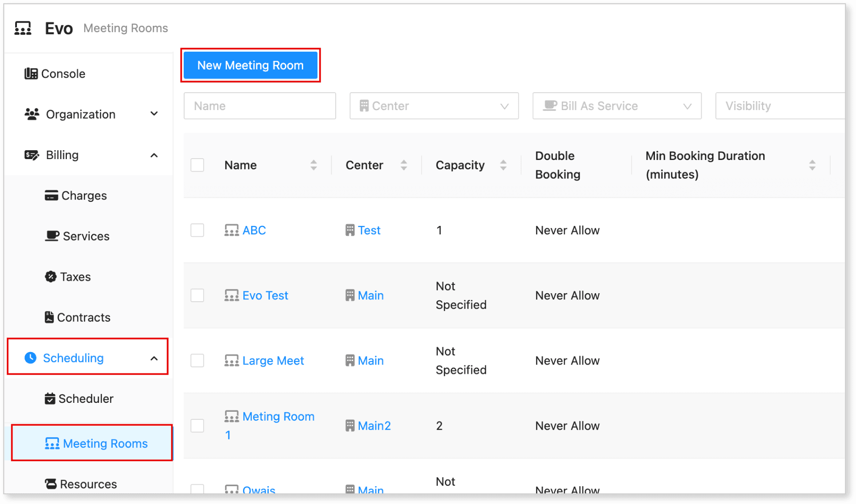Sort table by Center column arrows

tap(404, 165)
